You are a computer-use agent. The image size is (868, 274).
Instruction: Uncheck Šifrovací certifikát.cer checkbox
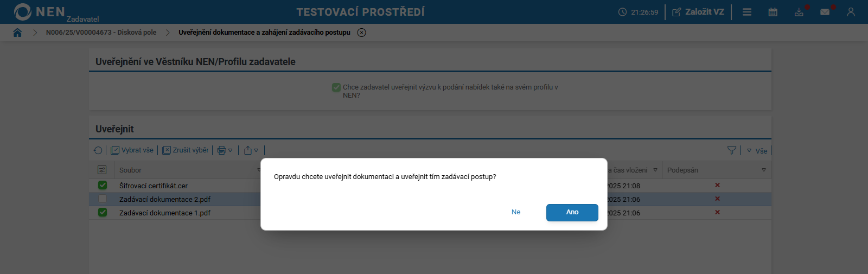point(103,186)
